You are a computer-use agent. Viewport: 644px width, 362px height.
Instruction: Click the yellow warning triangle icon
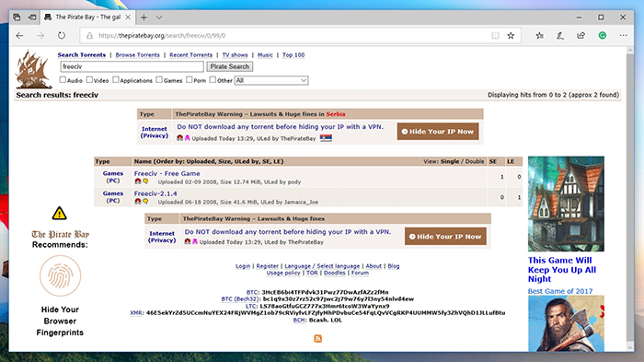click(x=60, y=214)
